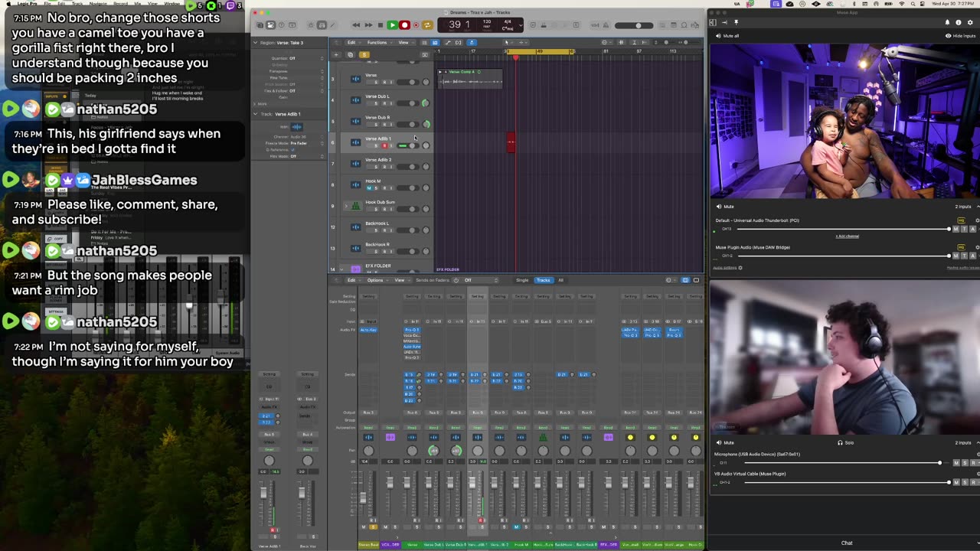The image size is (980, 551).
Task: Mute all inputs in Muse app
Action: click(x=727, y=36)
